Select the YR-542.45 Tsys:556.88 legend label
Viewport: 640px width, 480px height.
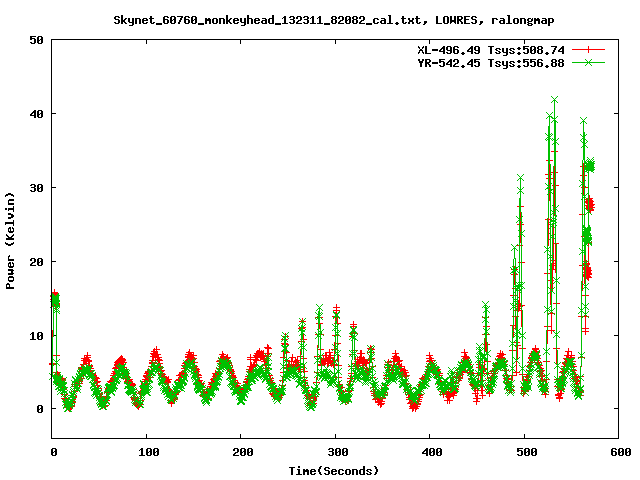point(491,63)
